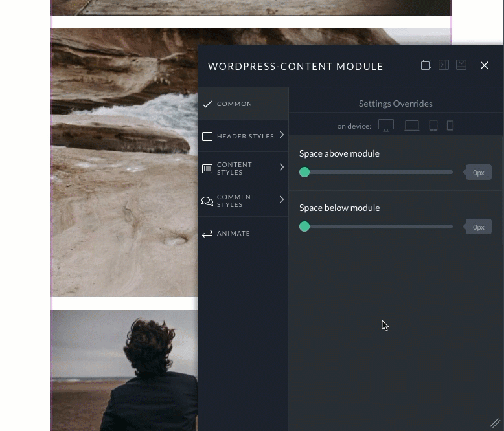Viewport: 504px width, 431px height.
Task: Select the desktop monitor device icon
Action: click(386, 126)
